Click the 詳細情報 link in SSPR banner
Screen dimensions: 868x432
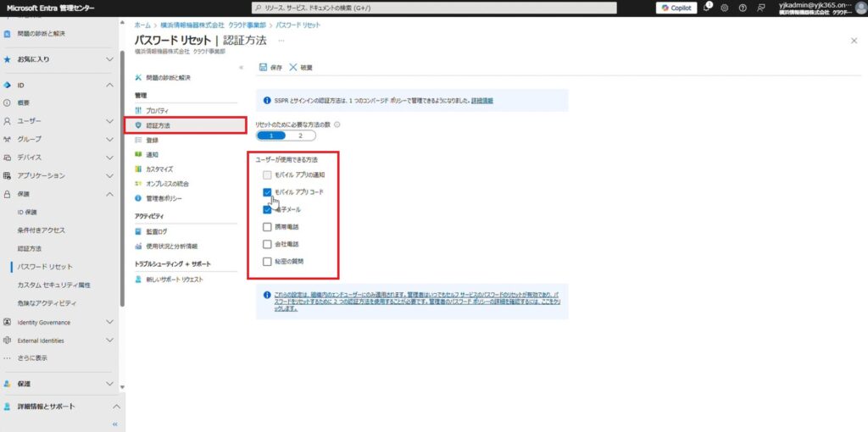pos(482,101)
